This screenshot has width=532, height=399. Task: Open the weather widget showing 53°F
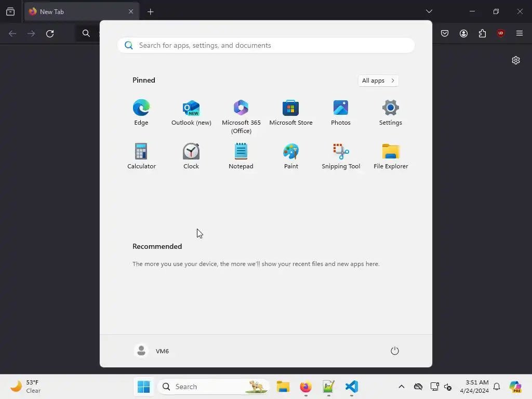[x=26, y=387]
